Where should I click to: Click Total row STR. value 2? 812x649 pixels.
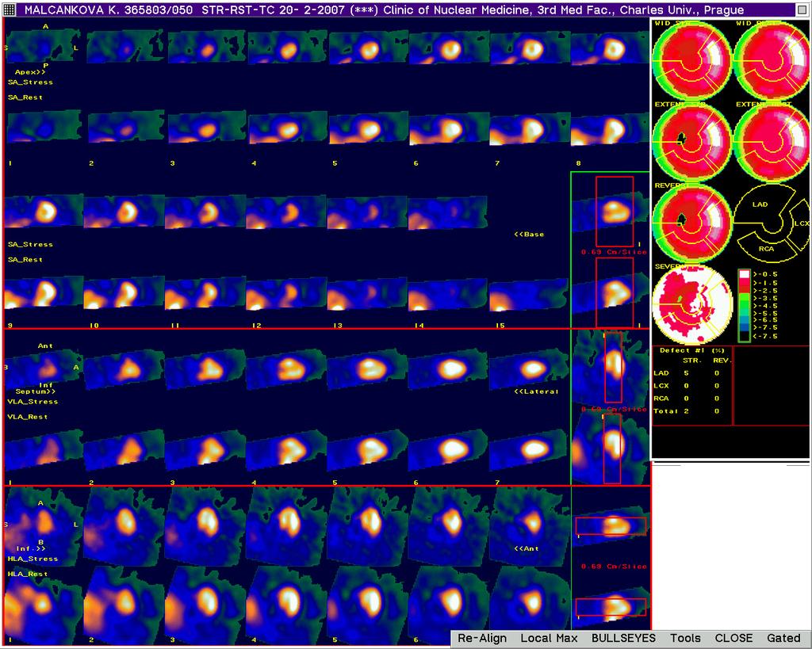(x=686, y=411)
